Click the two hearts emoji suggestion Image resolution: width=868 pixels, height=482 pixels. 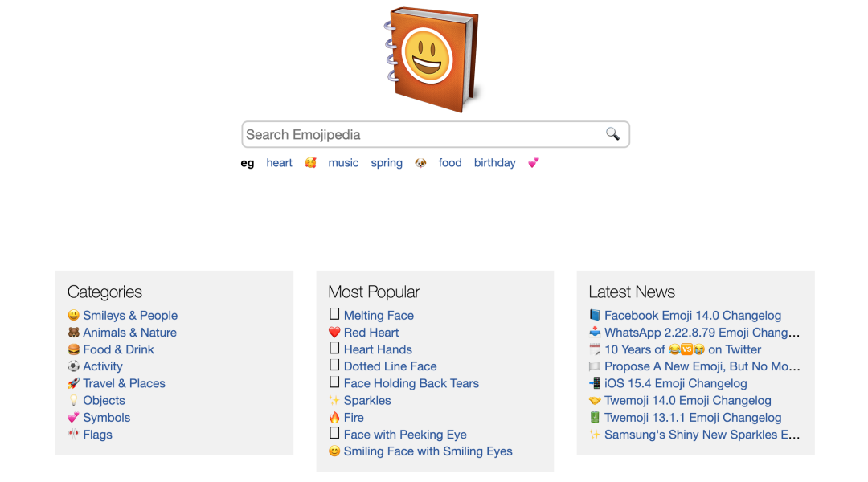tap(534, 163)
